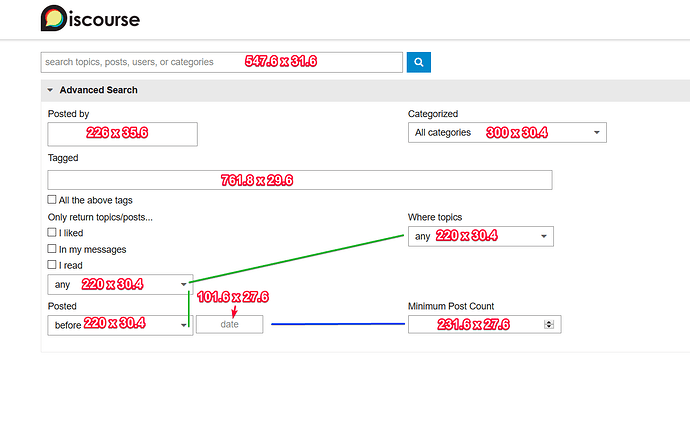This screenshot has width=690, height=424.
Task: Open the any dropdown below I read
Action: [x=120, y=285]
